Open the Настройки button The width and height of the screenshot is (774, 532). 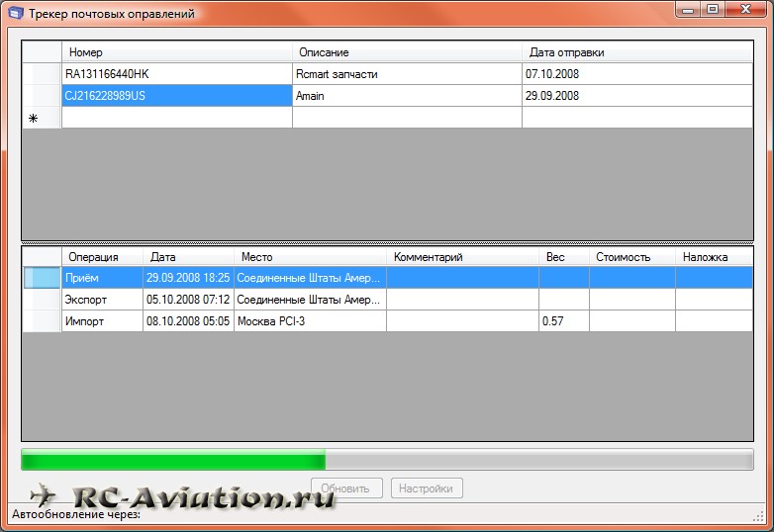point(427,488)
